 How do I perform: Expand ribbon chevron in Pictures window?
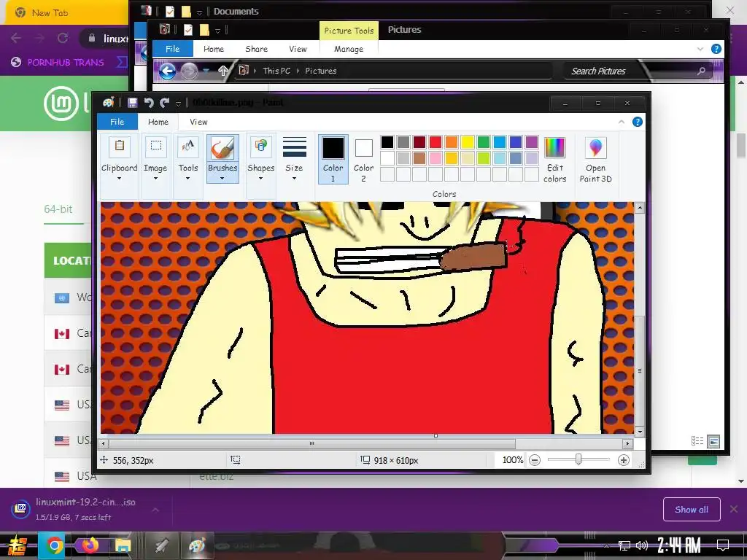700,49
